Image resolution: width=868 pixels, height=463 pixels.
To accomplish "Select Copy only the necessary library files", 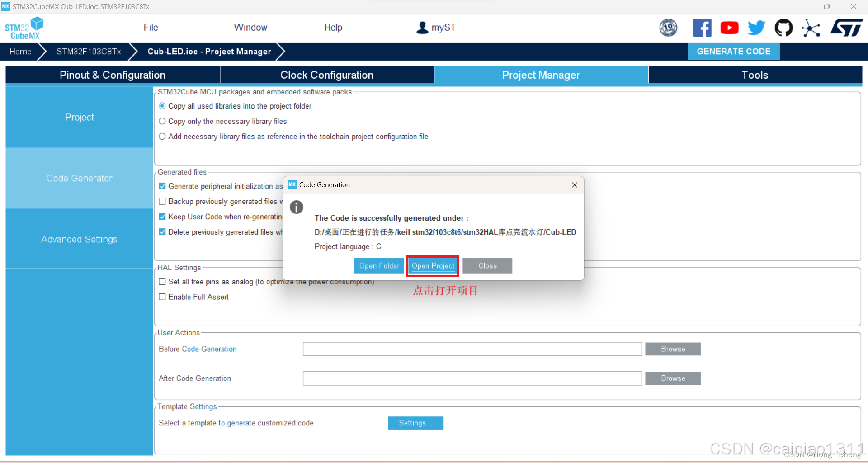I will (x=162, y=121).
